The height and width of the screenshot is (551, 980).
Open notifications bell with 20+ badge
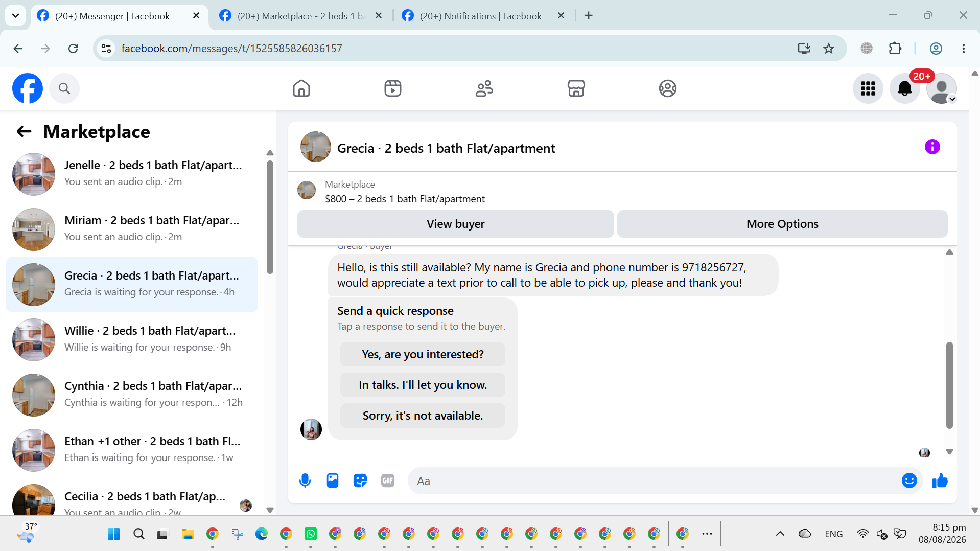pos(905,88)
